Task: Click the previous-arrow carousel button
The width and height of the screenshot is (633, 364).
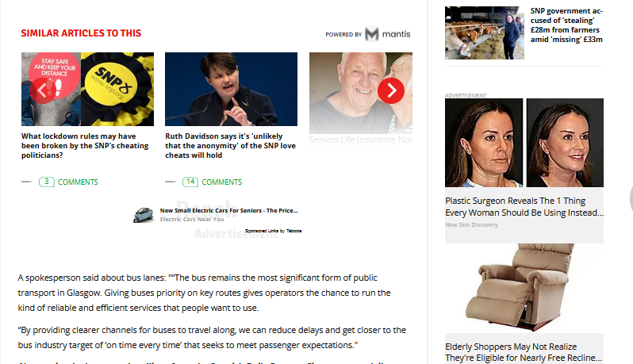Action: click(x=43, y=90)
